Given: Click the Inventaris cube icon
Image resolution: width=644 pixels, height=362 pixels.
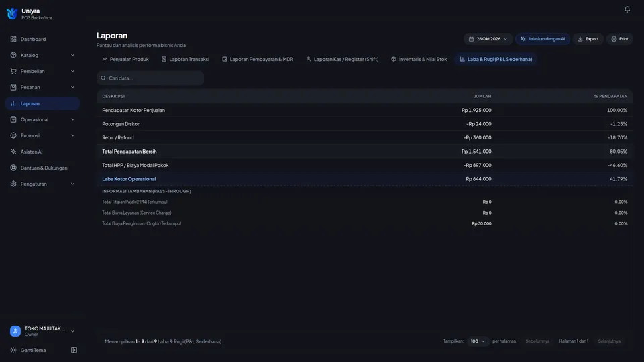Looking at the screenshot, I should 394,59.
